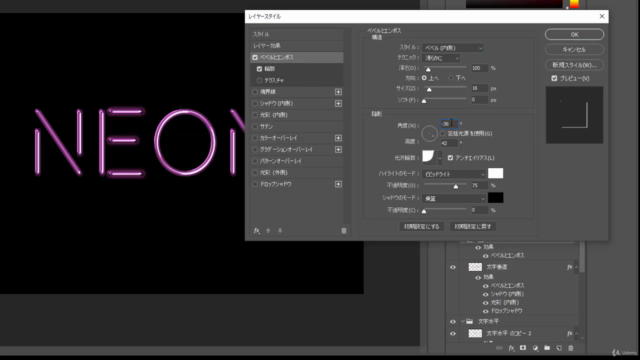Select the レイヤー効果 entry in styles list
Image resolution: width=640 pixels, height=360 pixels.
(297, 46)
